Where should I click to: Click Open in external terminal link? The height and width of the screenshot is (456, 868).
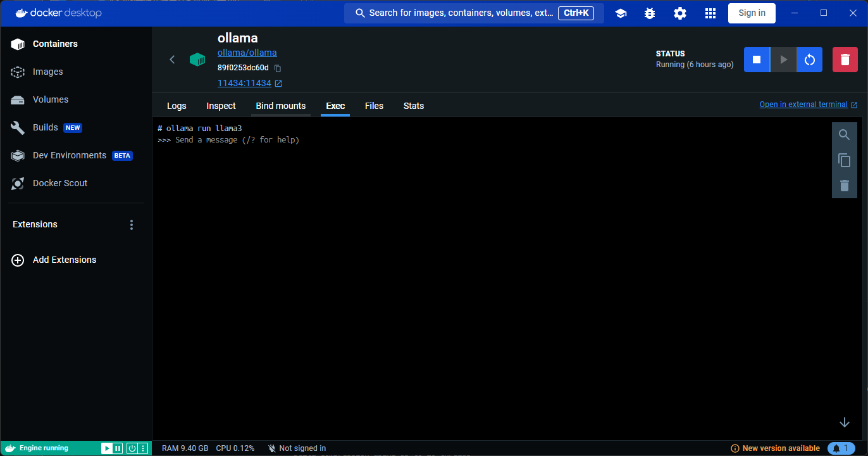point(809,104)
